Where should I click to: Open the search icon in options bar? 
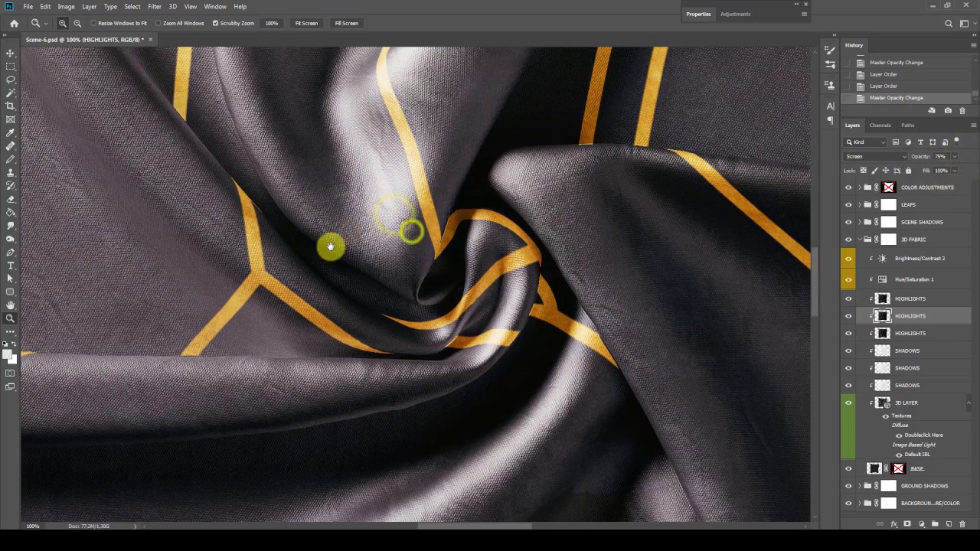point(949,23)
